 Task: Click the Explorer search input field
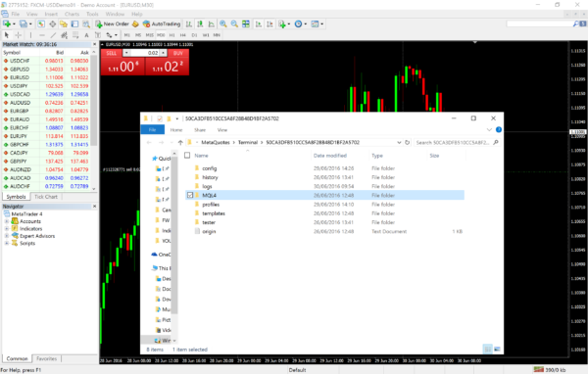coord(454,142)
